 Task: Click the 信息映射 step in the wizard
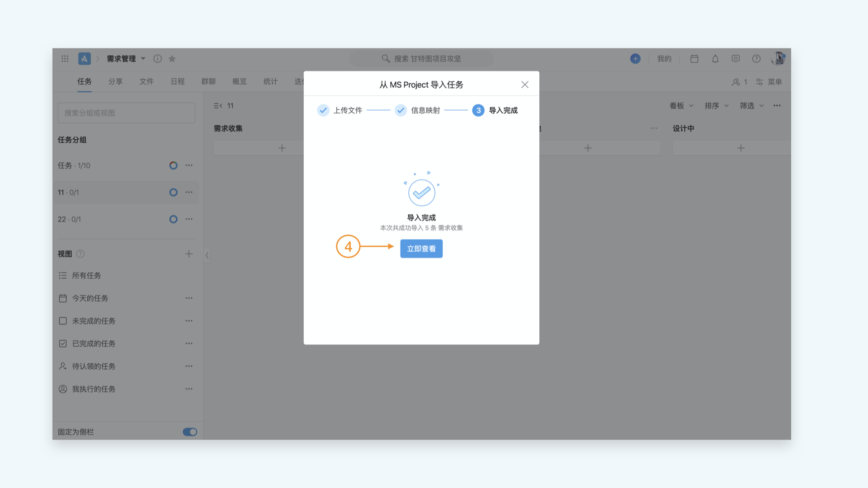(x=417, y=110)
